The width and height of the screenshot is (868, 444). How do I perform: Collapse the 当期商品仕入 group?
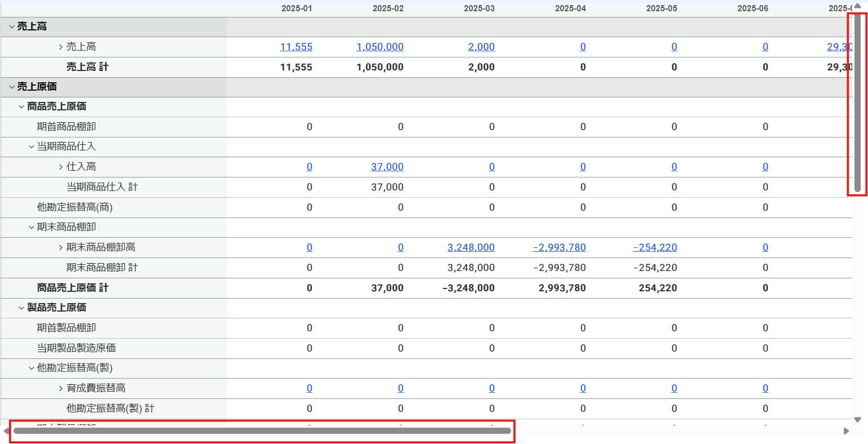[x=32, y=146]
